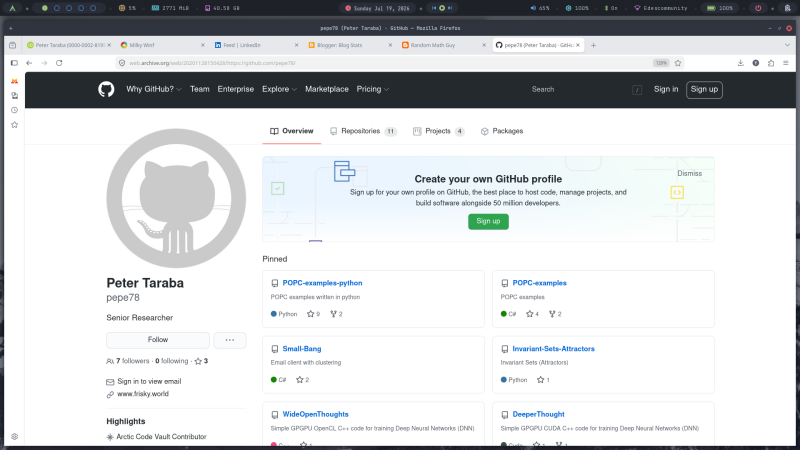
Task: Open the sidebar history clock icon
Action: click(x=14, y=110)
